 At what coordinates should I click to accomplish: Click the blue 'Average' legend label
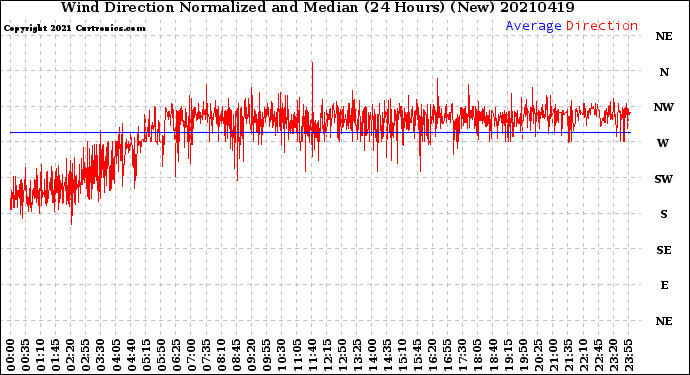point(533,26)
